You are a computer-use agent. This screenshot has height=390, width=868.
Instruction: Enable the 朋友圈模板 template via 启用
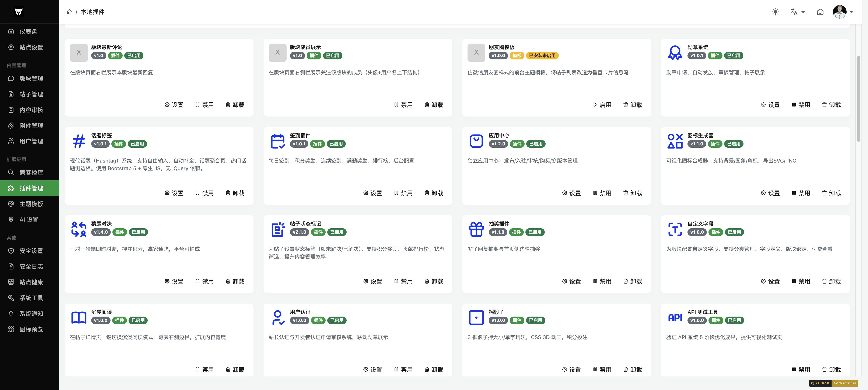click(602, 105)
